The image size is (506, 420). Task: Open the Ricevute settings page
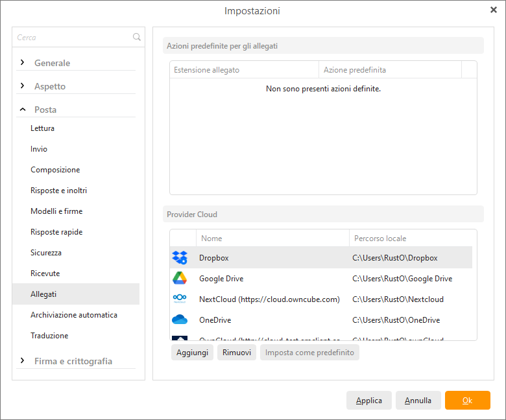(x=45, y=274)
